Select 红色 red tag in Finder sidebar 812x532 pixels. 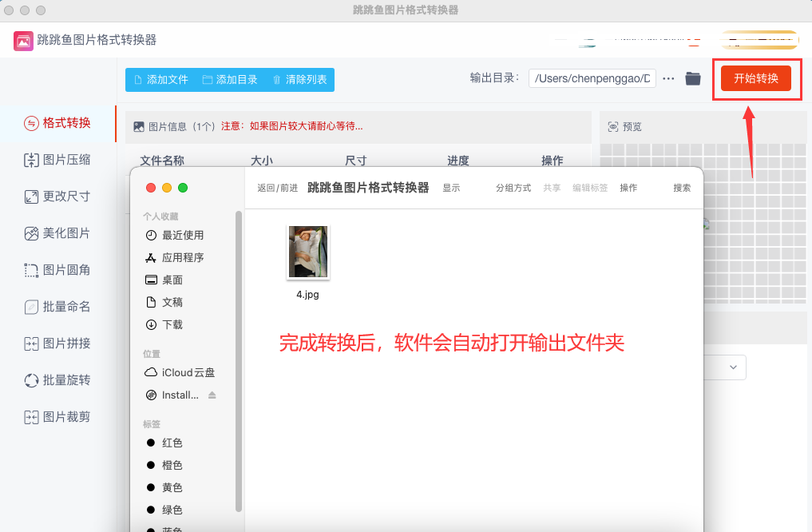pos(172,443)
